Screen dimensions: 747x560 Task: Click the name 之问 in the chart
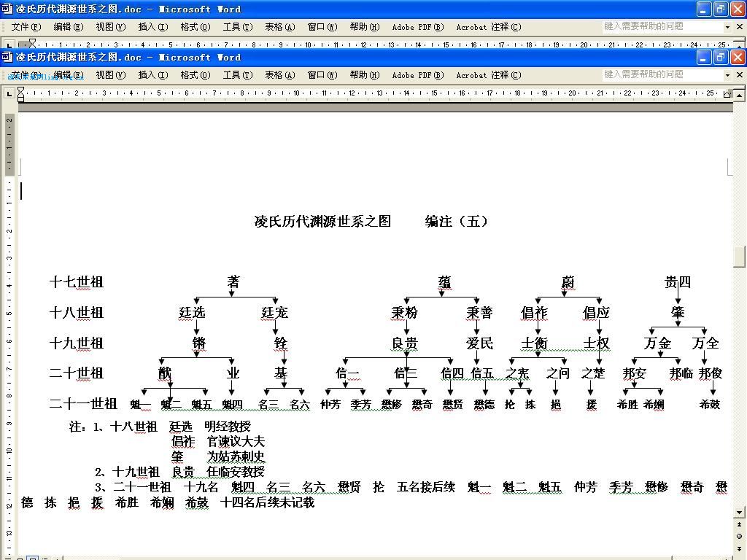coord(558,373)
